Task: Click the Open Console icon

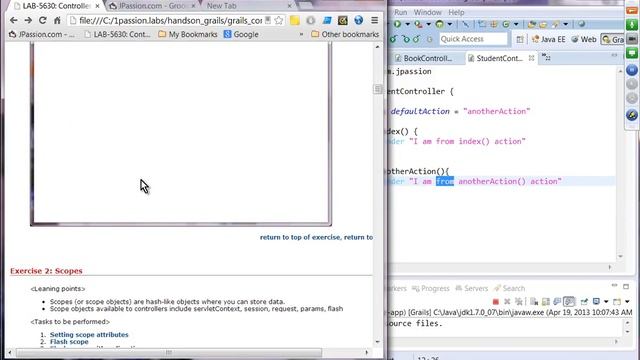Action: coord(617,302)
